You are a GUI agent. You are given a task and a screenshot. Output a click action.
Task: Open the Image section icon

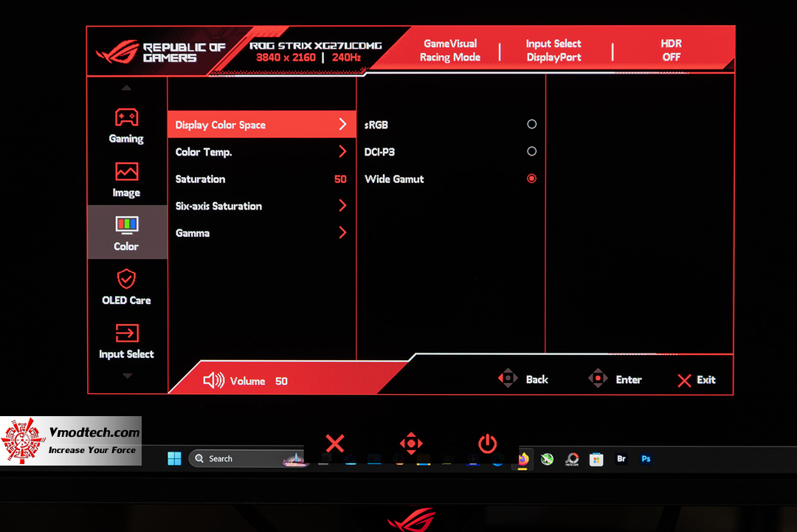tap(127, 172)
